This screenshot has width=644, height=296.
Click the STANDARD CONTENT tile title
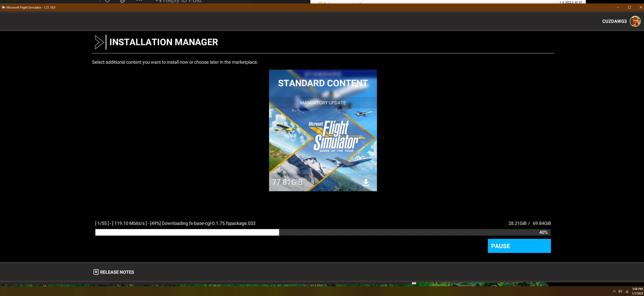click(x=323, y=83)
